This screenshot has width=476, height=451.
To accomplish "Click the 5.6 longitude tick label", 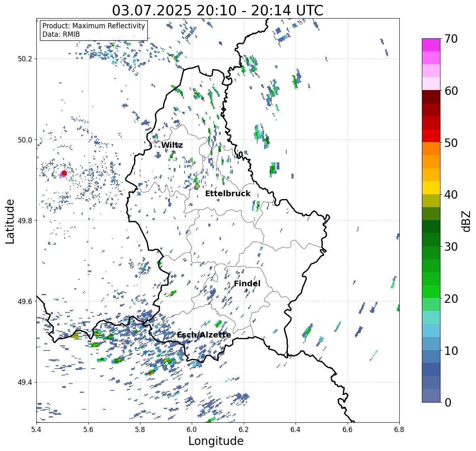I will tap(88, 430).
